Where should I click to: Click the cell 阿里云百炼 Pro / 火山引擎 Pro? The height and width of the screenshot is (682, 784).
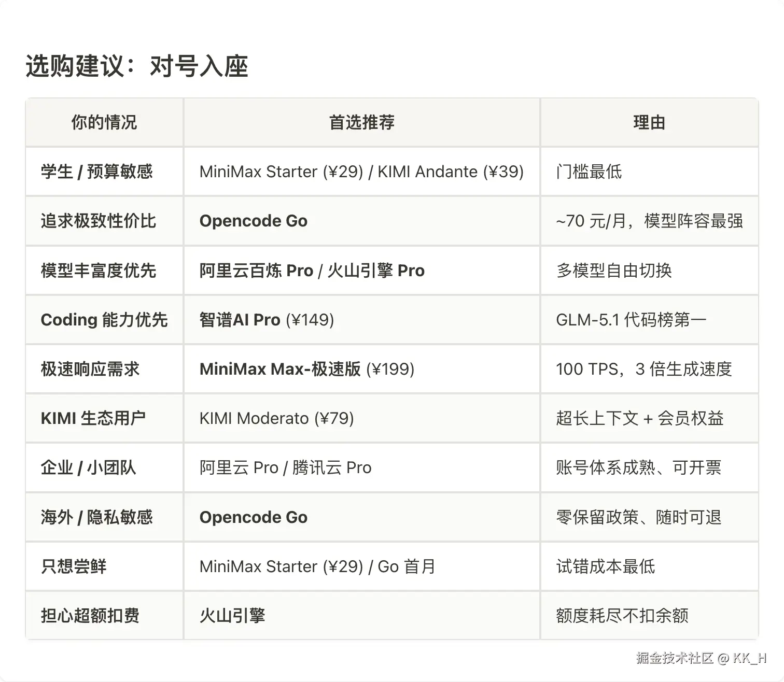point(362,271)
